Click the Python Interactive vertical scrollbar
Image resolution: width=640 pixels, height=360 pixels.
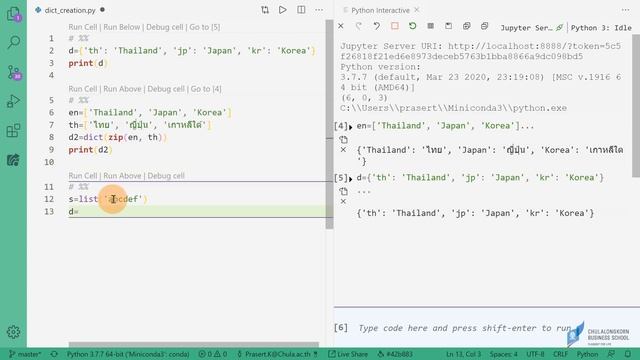(636, 106)
